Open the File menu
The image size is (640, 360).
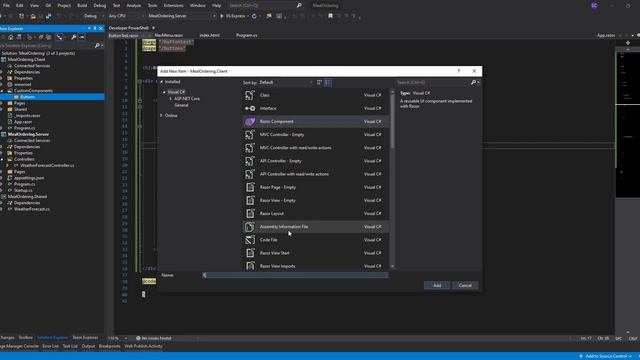coord(6,6)
